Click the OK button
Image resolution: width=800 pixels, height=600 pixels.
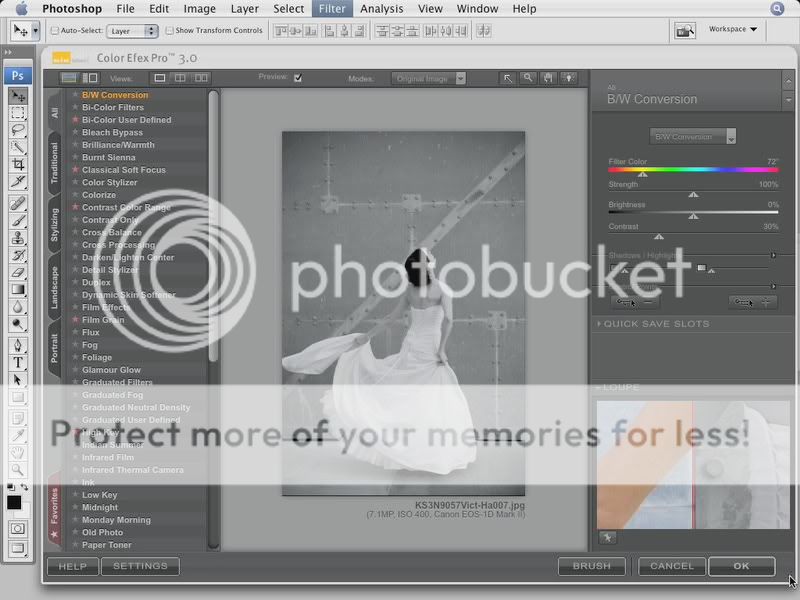point(741,566)
